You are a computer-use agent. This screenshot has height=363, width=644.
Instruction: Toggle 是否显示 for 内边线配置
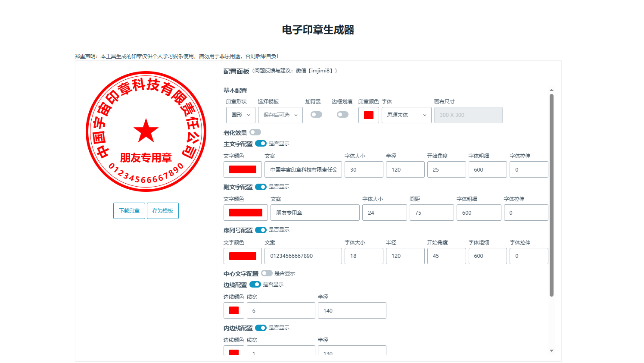pos(261,328)
